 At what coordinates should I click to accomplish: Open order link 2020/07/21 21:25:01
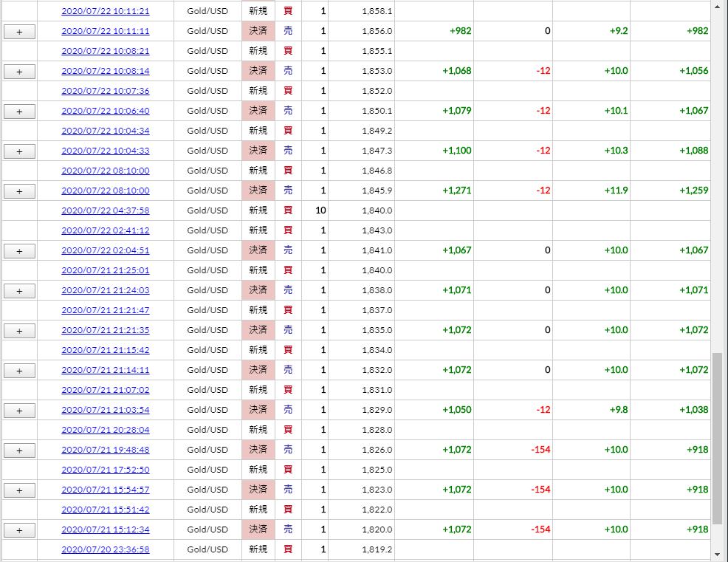coord(106,270)
